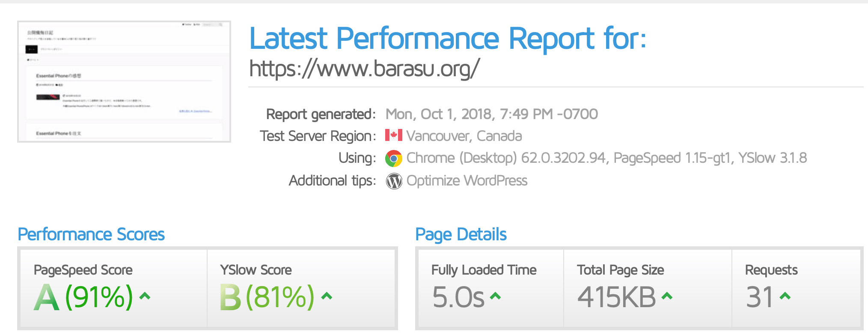Click the Canada flag icon
This screenshot has height=335, width=868.
(x=393, y=135)
